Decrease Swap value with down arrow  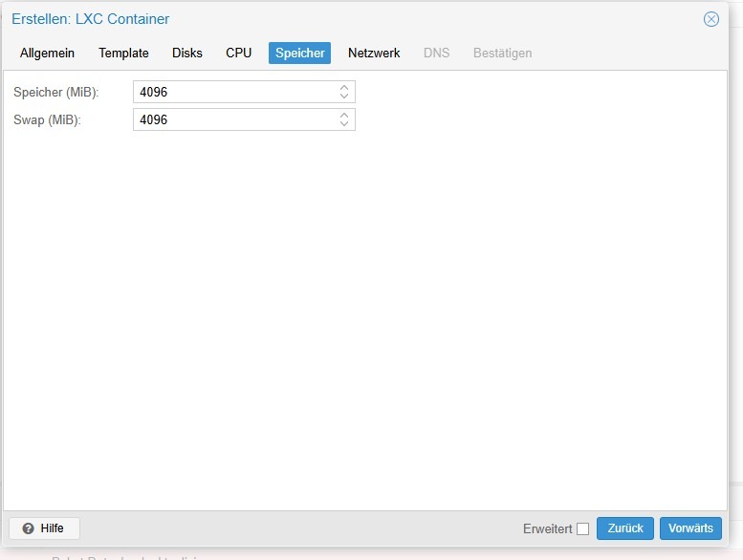tap(344, 124)
